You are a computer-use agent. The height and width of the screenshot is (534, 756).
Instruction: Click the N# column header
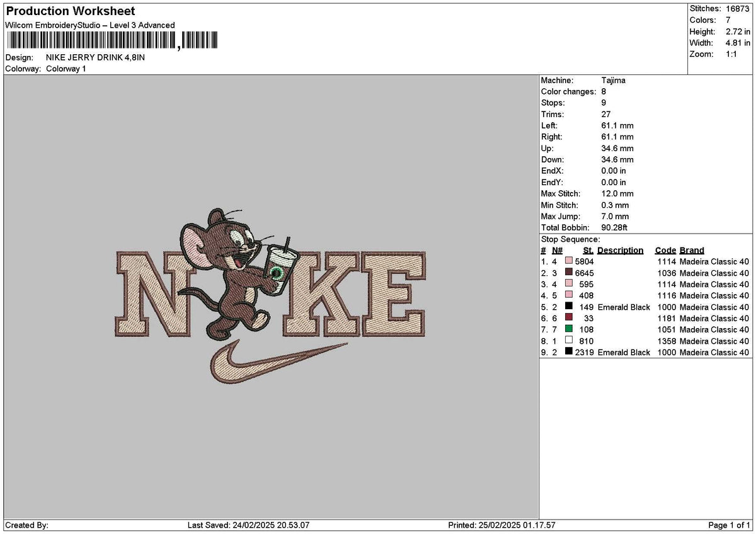point(557,250)
